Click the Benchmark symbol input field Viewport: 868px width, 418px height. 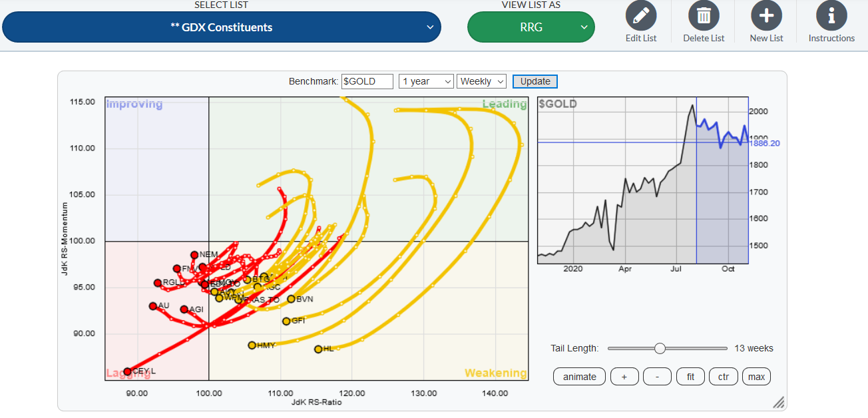pyautogui.click(x=367, y=81)
